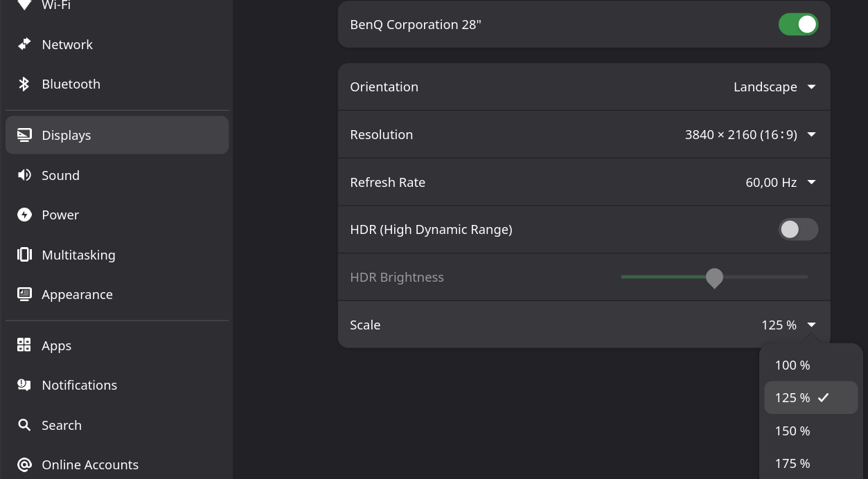Open the Orientation Landscape dropdown
Viewport: 868px width, 479px height.
774,87
